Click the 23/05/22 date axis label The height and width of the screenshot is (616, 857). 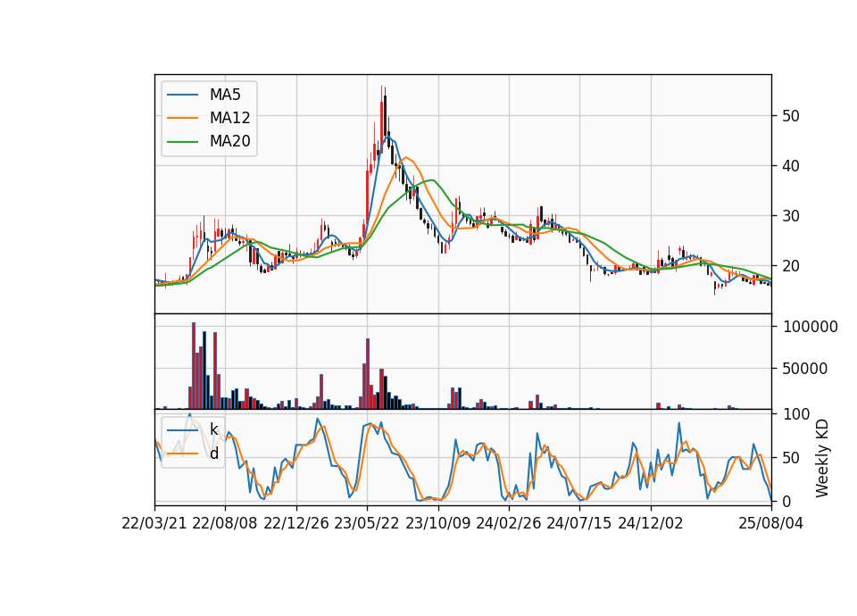[x=367, y=523]
